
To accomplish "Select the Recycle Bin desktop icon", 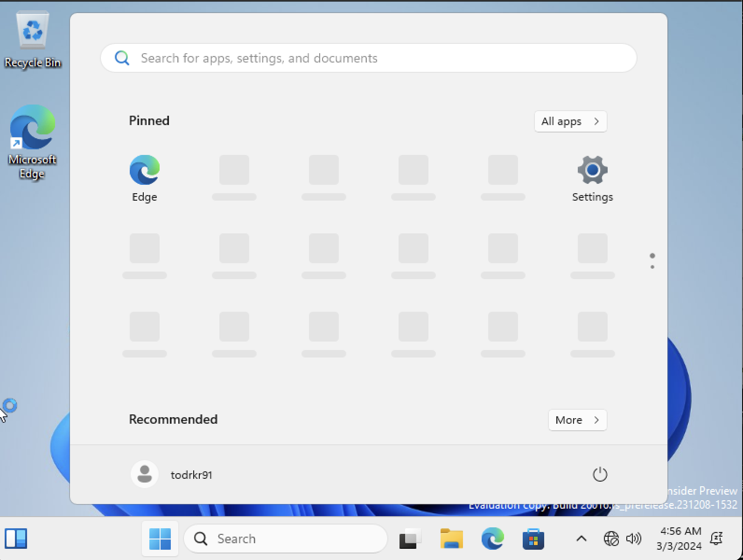I will (33, 40).
